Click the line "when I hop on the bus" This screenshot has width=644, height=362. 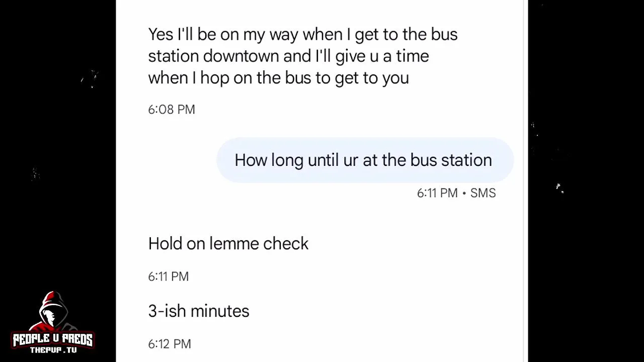278,78
